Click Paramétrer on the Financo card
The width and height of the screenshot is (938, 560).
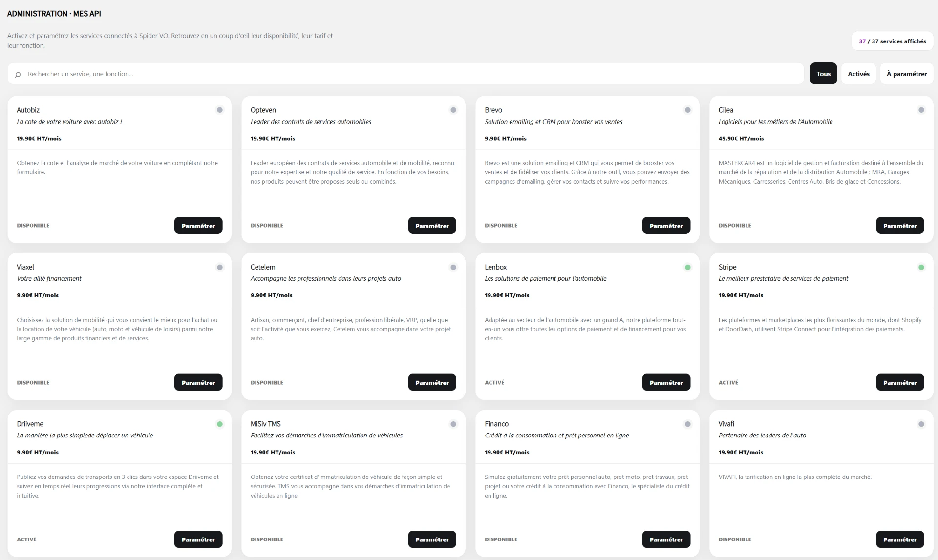666,539
